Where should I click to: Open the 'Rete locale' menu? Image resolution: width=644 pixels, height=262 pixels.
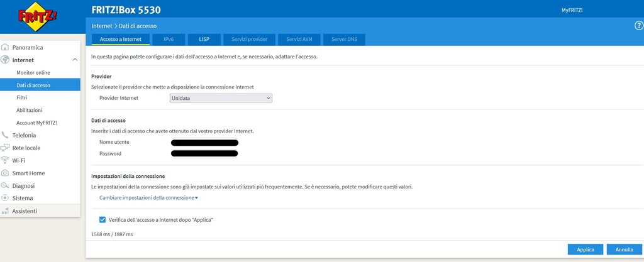pos(26,148)
